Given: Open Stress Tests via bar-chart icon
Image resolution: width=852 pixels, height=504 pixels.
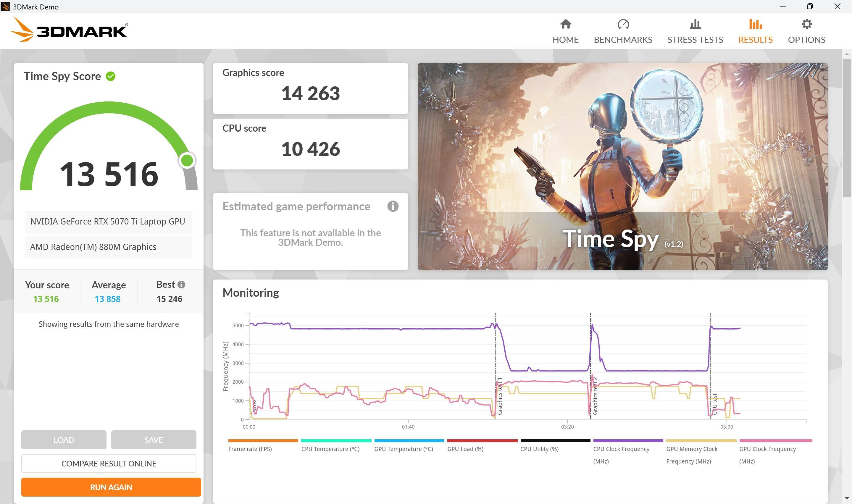Looking at the screenshot, I should (695, 24).
